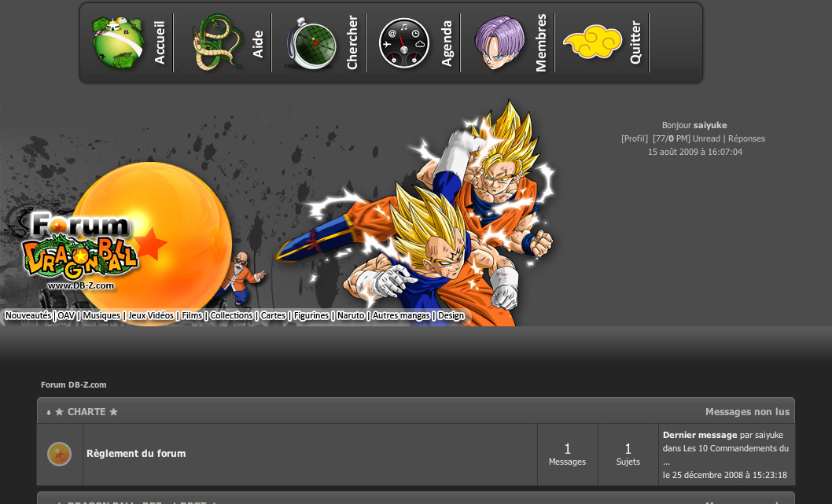Open the Autres mangas category link
Image resolution: width=832 pixels, height=504 pixels.
401,315
